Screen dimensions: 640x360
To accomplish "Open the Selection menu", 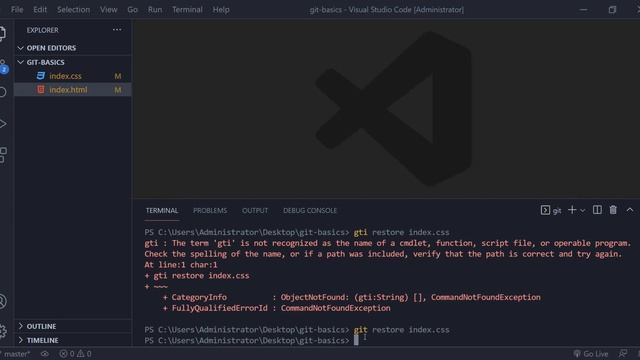I will (73, 9).
